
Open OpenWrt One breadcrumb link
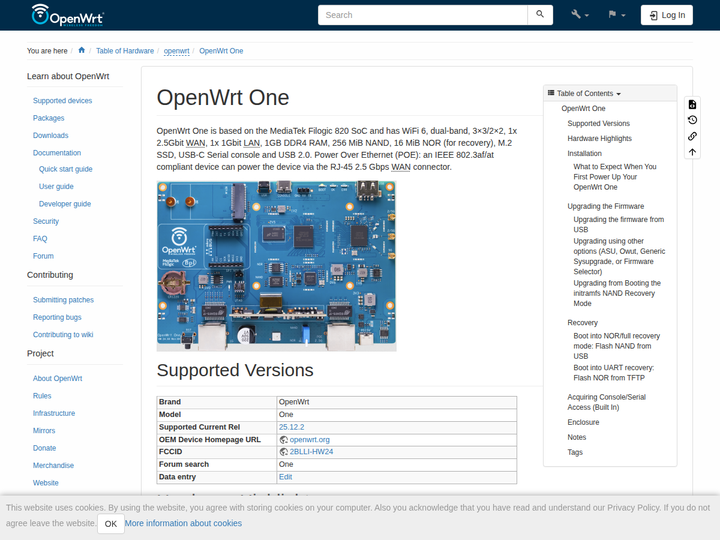221,51
